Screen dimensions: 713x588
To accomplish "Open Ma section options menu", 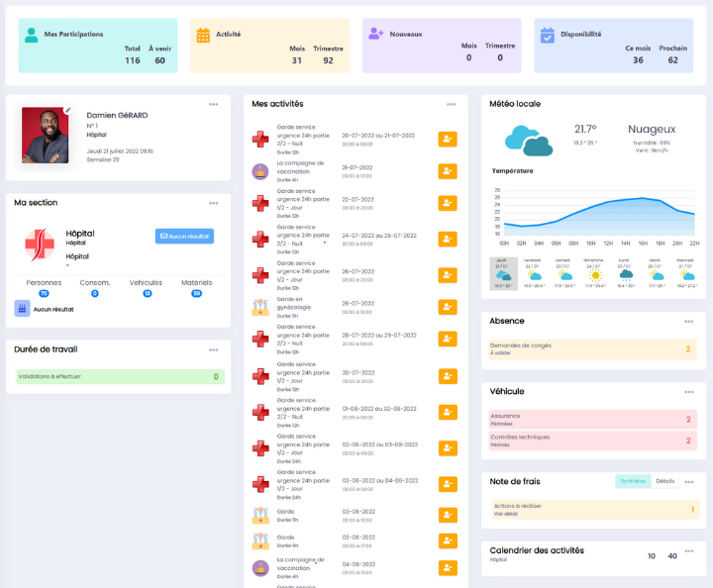I will pos(213,203).
